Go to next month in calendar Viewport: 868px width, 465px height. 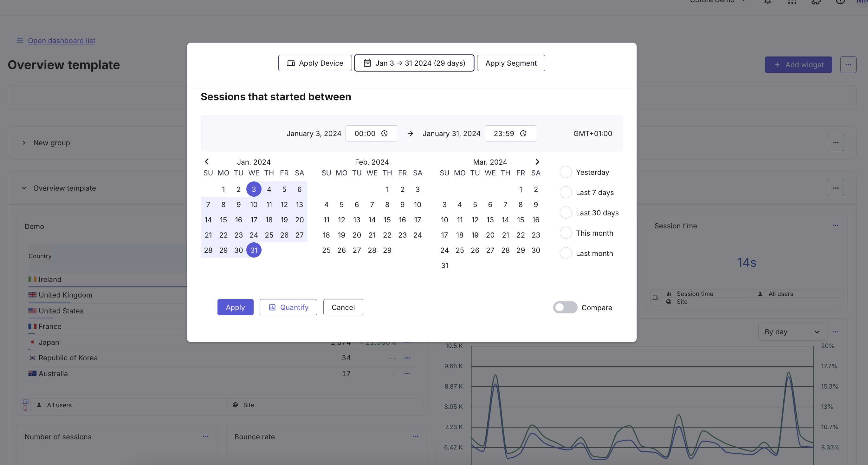point(537,161)
